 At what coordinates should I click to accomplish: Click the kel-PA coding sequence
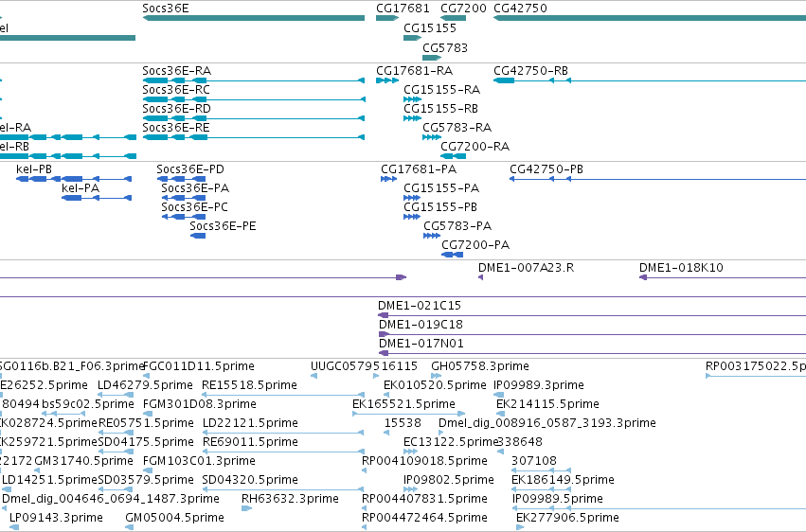(97, 198)
